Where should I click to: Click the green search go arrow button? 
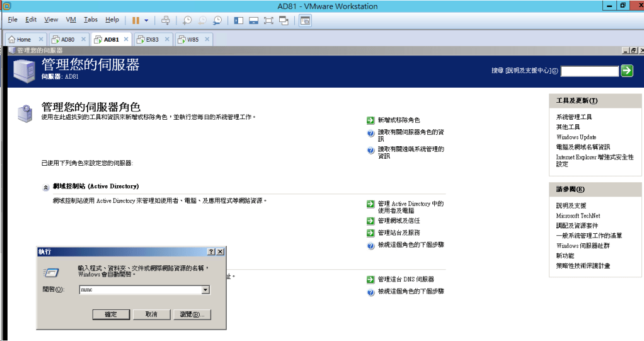tap(626, 71)
